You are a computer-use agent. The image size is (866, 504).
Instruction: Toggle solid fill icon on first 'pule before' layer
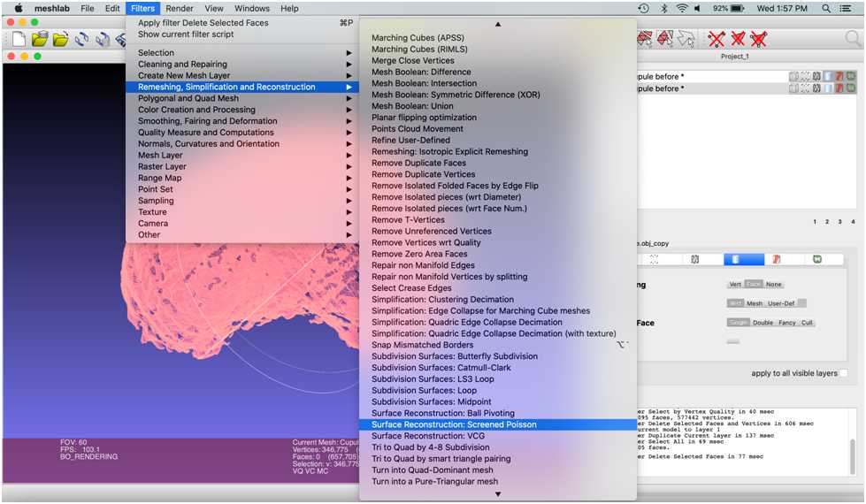click(x=829, y=76)
